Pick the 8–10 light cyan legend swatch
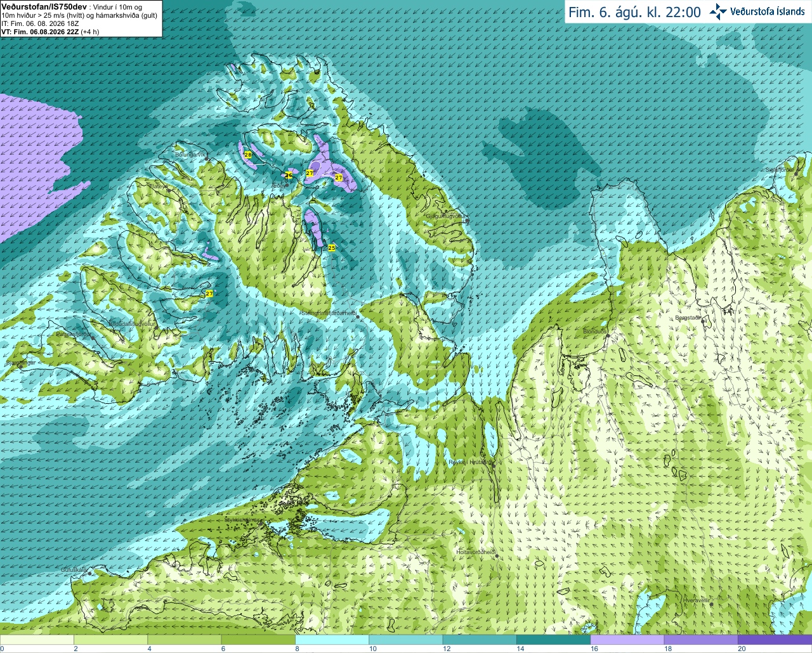Screen dimensions: 812x653 [x=332, y=640]
